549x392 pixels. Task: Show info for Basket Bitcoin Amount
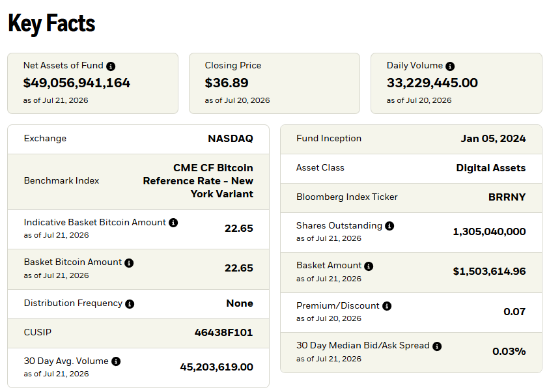[129, 263]
